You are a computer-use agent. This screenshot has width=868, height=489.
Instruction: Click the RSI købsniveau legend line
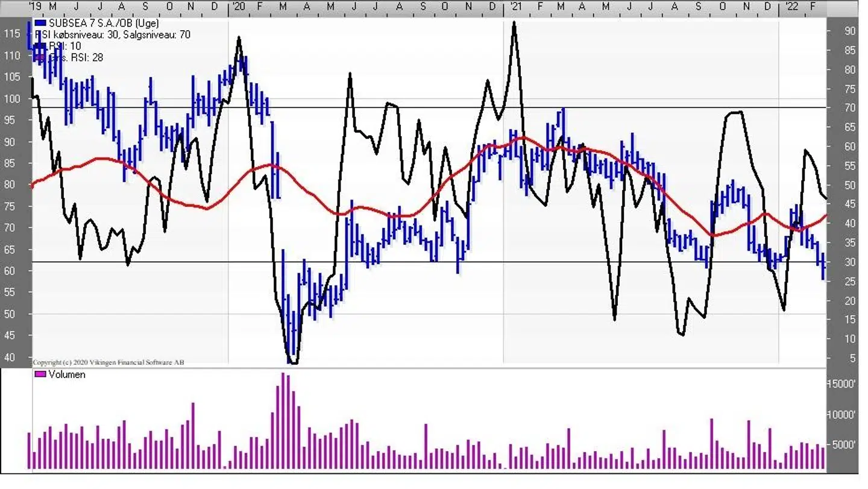[113, 35]
